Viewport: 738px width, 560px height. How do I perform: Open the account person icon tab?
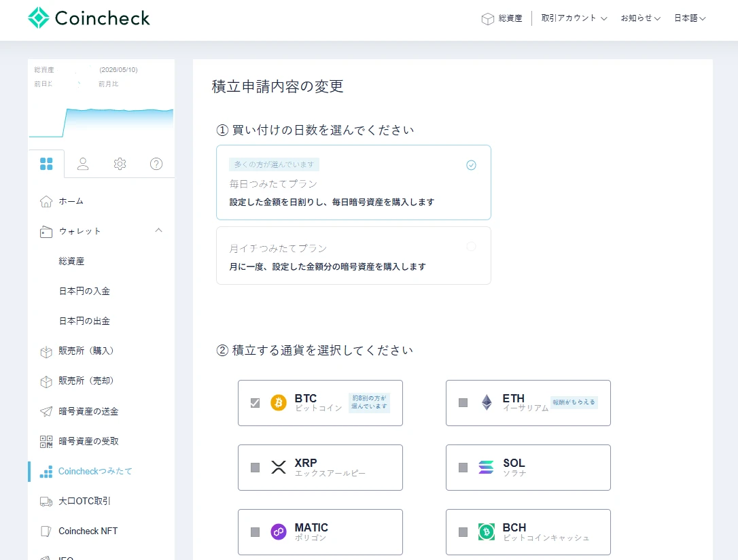pos(83,164)
